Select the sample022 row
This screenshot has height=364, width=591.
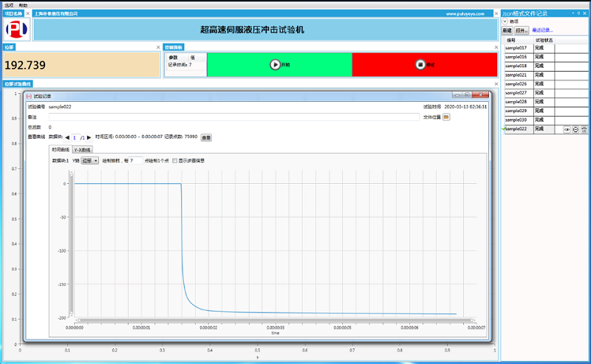[x=546, y=129]
